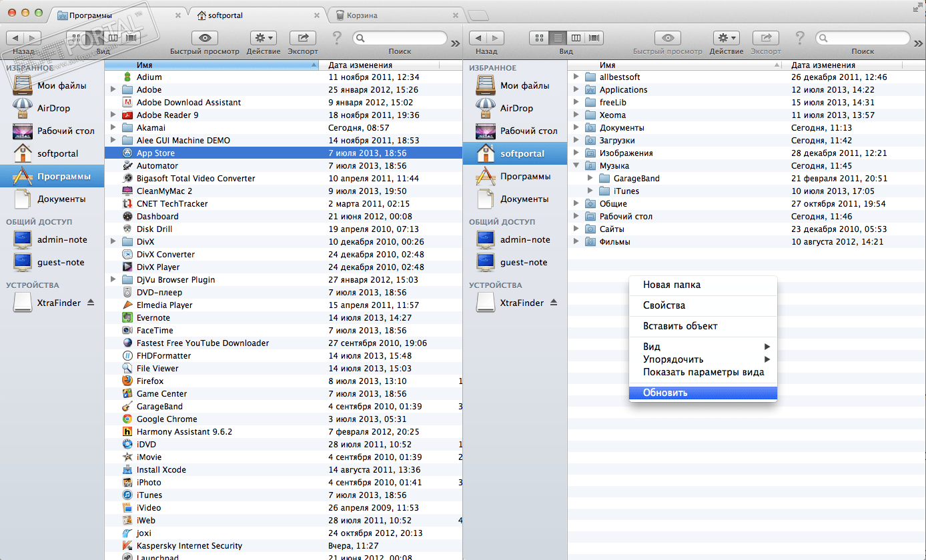Click the AirDrop icon in left pane sidebar

pos(23,108)
